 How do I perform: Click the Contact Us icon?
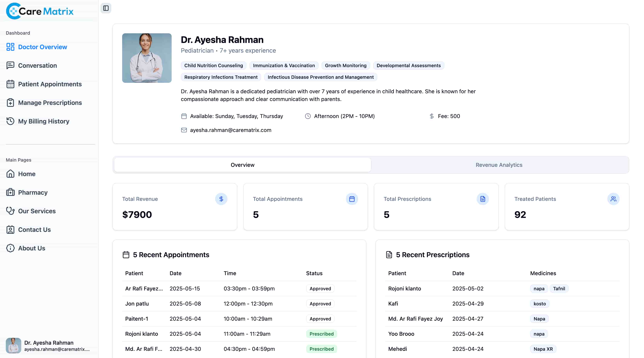tap(10, 230)
